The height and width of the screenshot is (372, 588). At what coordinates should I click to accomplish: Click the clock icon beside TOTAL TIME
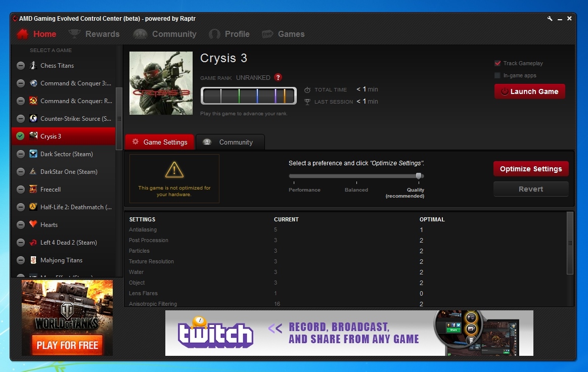[307, 89]
